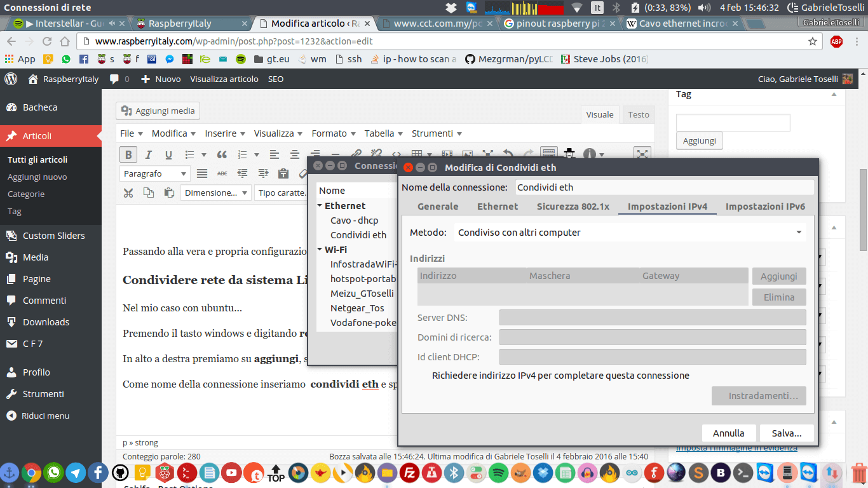Apply strikethrough (ABC) formatting
The image size is (868, 488).
click(222, 173)
